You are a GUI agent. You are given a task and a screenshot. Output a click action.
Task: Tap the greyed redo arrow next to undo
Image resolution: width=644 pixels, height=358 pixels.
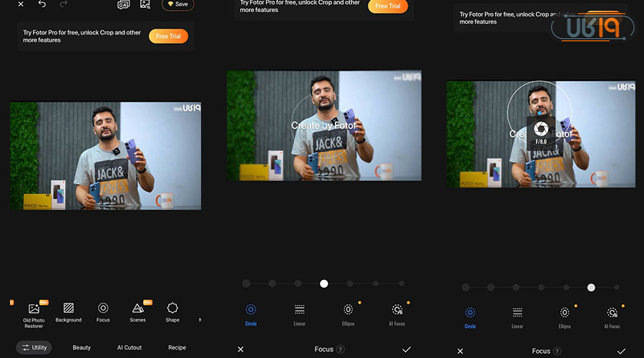[x=64, y=4]
